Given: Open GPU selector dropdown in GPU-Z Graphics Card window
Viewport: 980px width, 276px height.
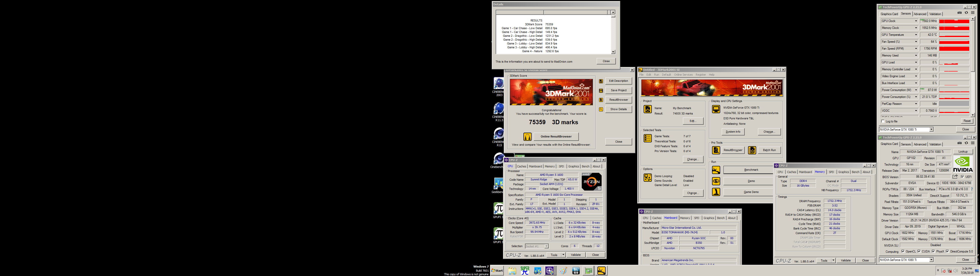Looking at the screenshot, I should click(931, 260).
